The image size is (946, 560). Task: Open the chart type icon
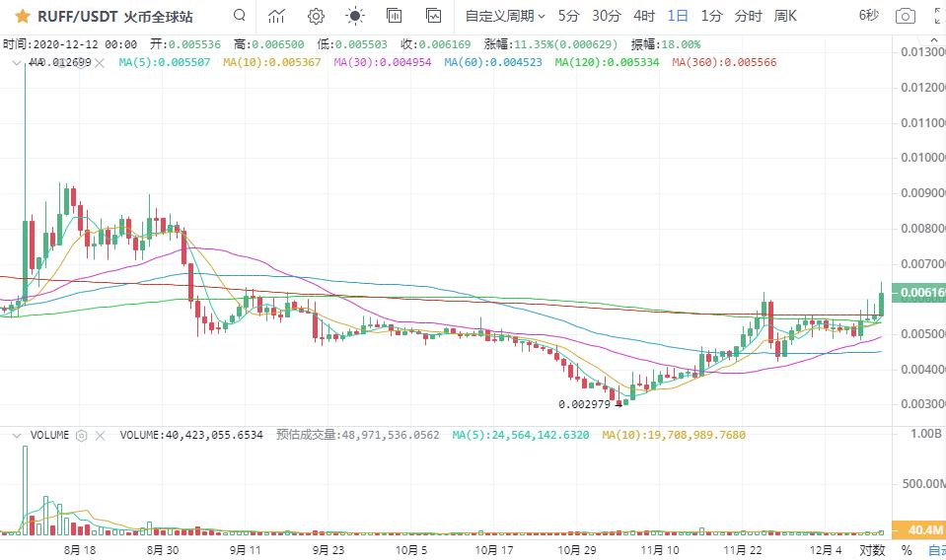277,16
